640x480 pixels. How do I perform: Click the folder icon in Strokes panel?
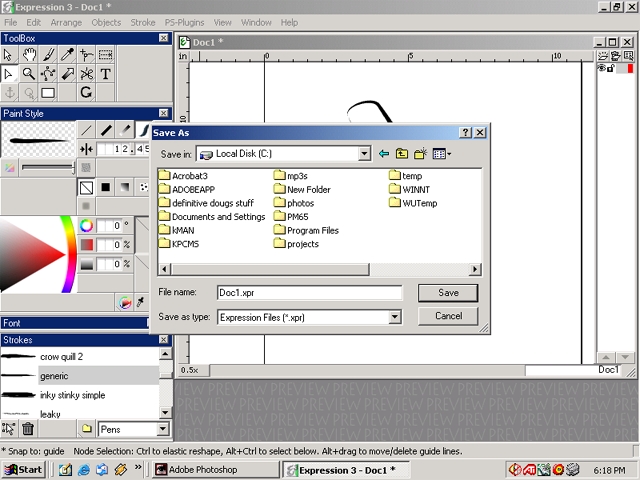[x=87, y=429]
